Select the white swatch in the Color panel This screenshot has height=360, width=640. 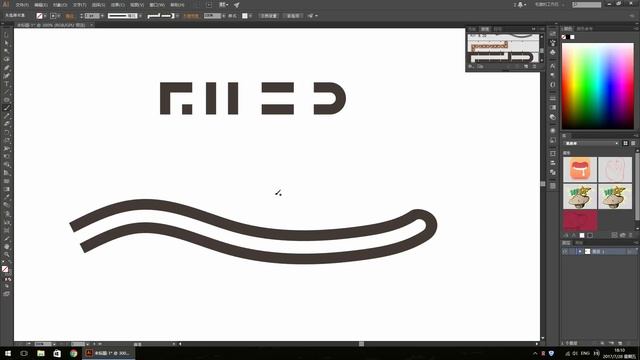coord(572,37)
